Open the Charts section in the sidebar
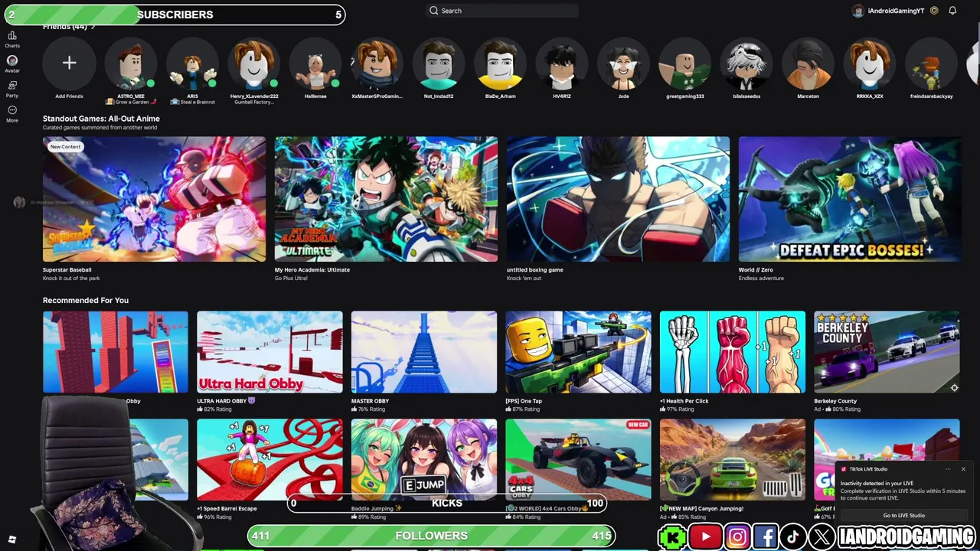Screen dimensions: 980x551 12,38
